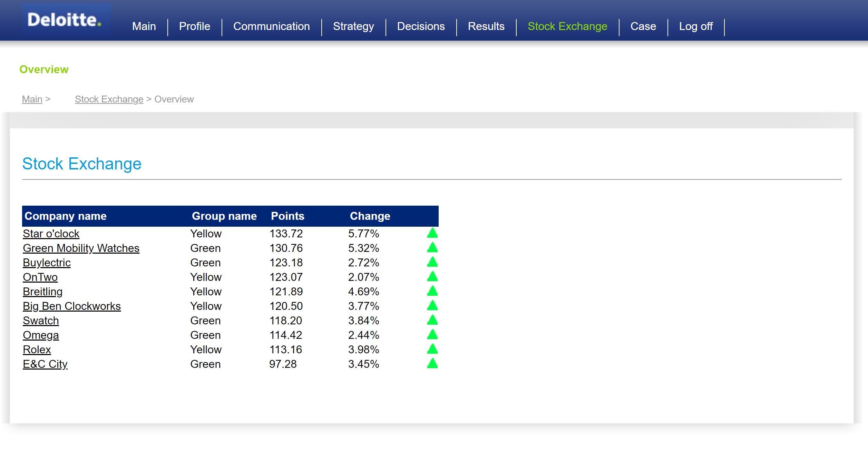868x461 pixels.
Task: Click green up arrow in E&C City row
Action: 432,364
